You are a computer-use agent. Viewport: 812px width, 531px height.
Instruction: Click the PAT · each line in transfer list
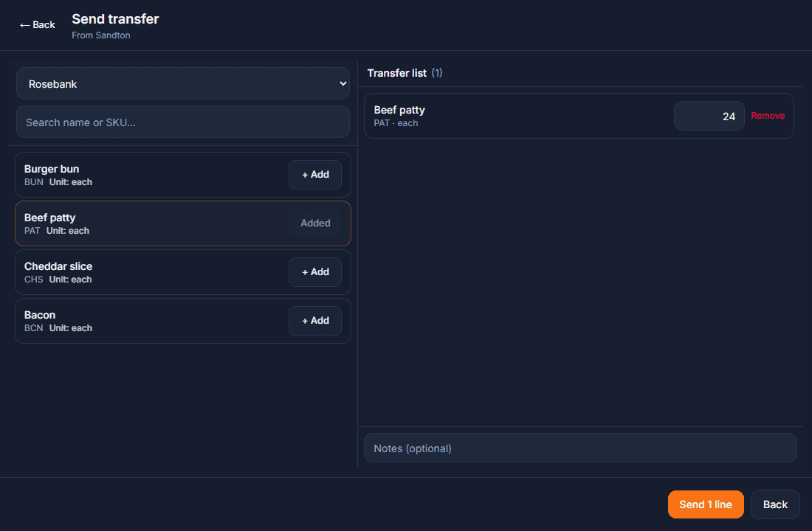(x=396, y=123)
